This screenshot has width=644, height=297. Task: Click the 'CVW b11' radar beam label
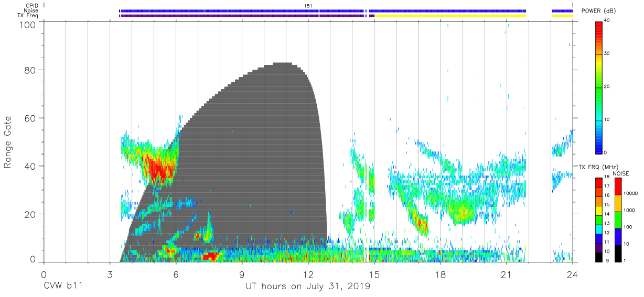pyautogui.click(x=63, y=286)
